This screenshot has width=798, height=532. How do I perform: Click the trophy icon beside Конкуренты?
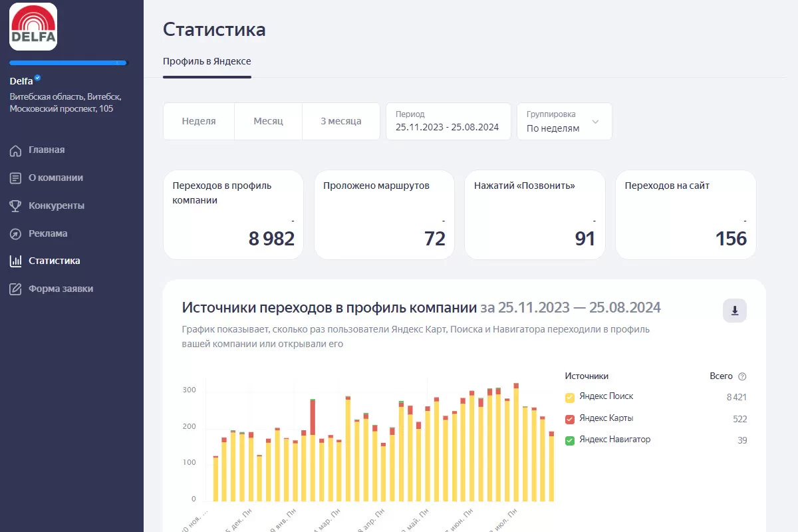click(x=15, y=206)
